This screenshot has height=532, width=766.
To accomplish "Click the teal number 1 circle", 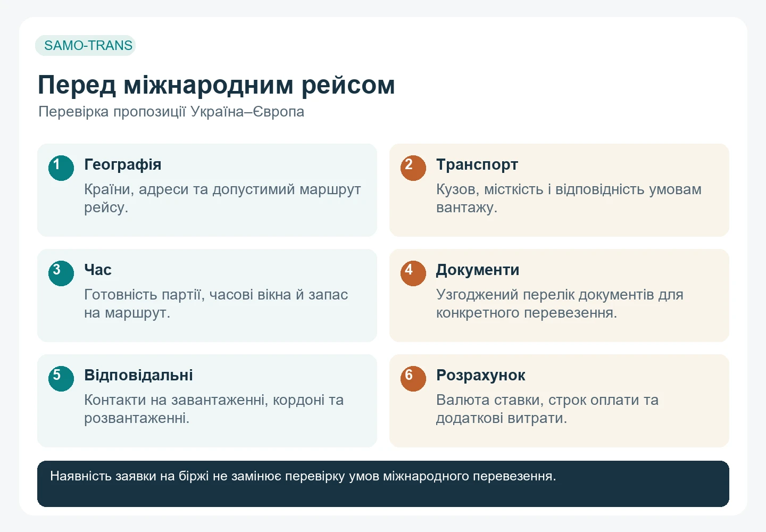I will (x=61, y=168).
